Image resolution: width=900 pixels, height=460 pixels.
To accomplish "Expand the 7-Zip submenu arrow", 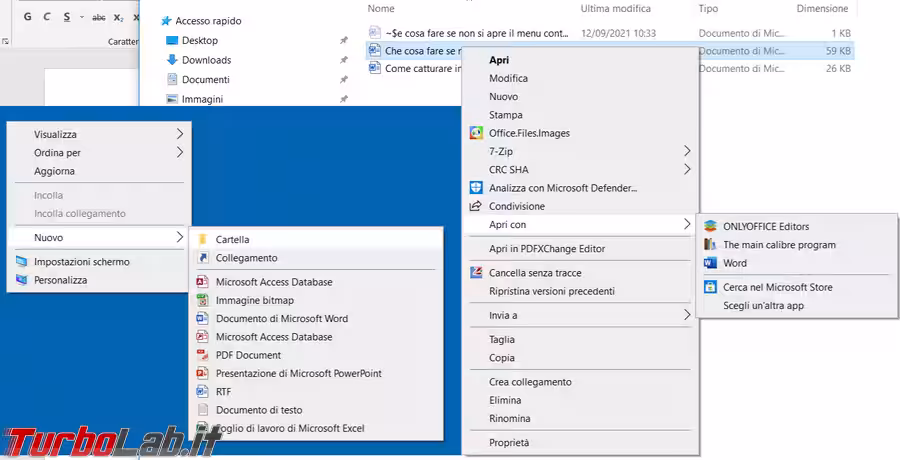I will [687, 151].
